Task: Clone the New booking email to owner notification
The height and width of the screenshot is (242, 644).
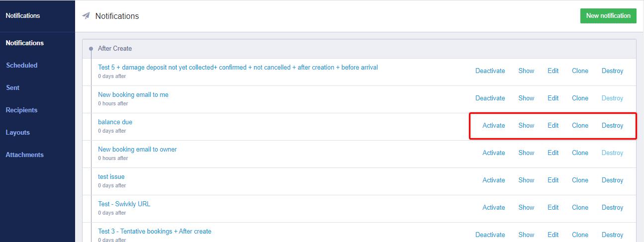Action: pos(580,153)
